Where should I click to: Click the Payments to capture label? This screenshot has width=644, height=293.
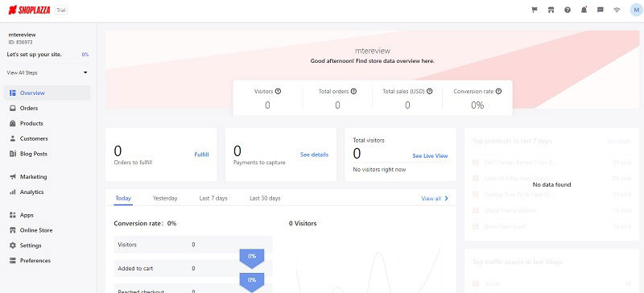(x=259, y=163)
